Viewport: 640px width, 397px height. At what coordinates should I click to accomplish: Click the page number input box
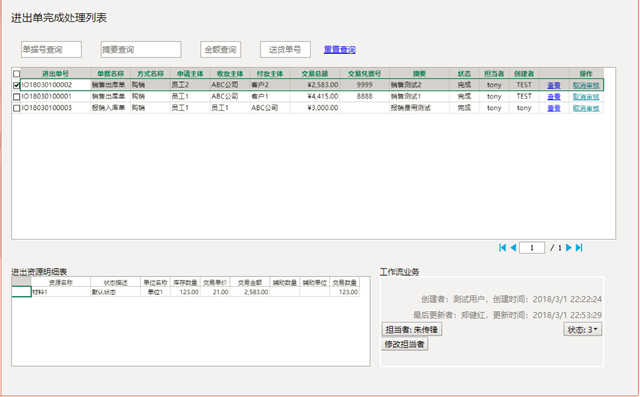pyautogui.click(x=532, y=248)
